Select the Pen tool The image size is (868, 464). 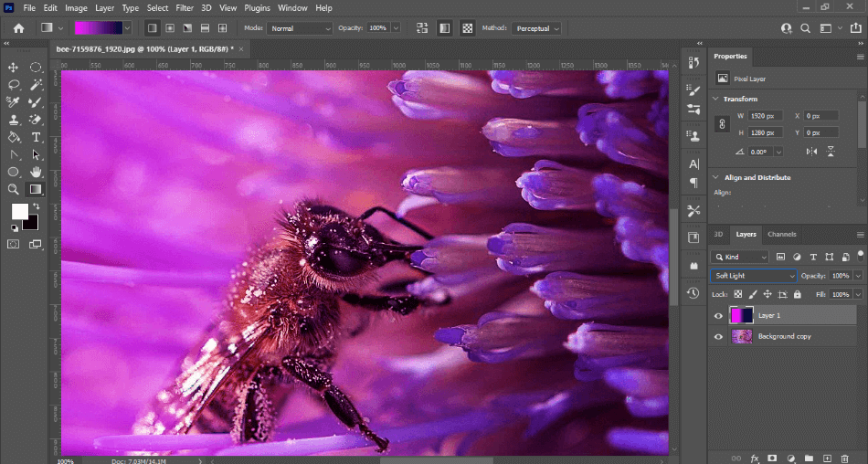click(14, 155)
